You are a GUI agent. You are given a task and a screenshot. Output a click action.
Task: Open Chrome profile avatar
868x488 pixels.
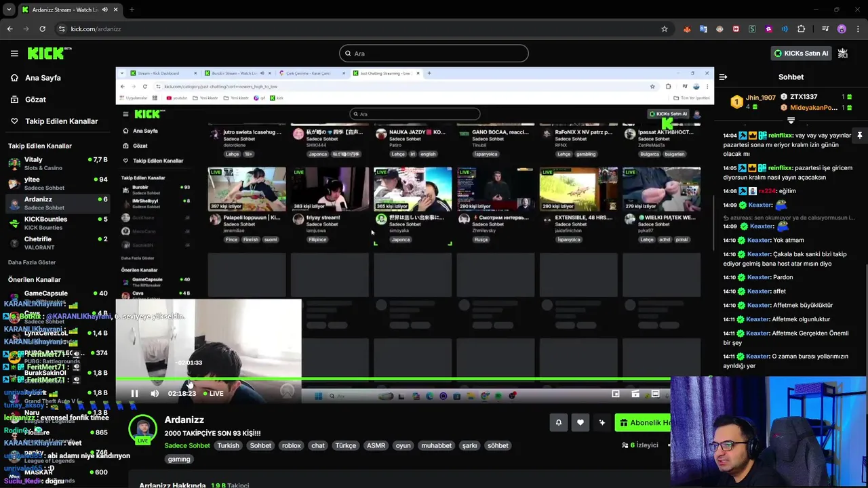click(842, 29)
